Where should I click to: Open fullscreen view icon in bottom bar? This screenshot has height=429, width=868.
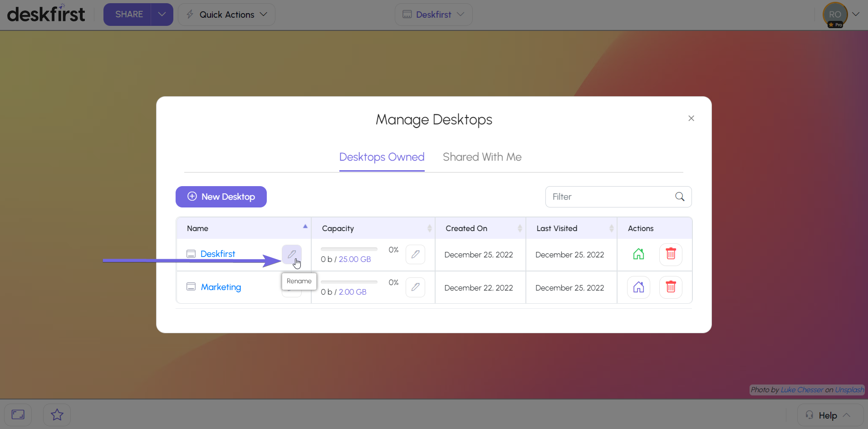coord(18,414)
